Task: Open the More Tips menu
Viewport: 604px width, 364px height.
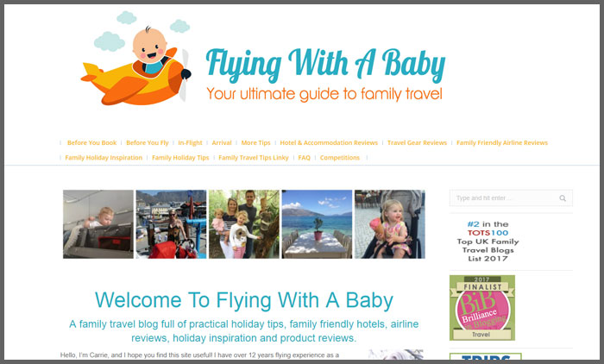Action: point(255,143)
